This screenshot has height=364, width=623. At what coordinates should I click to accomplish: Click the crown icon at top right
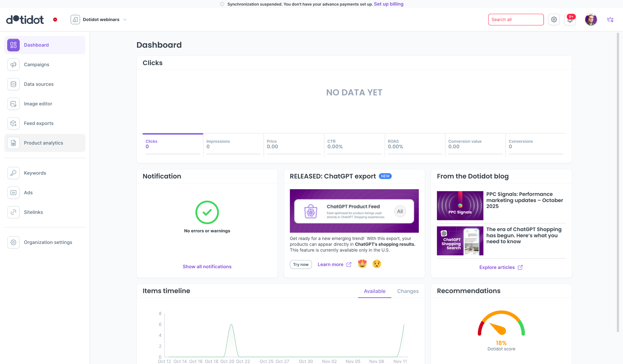coord(610,19)
